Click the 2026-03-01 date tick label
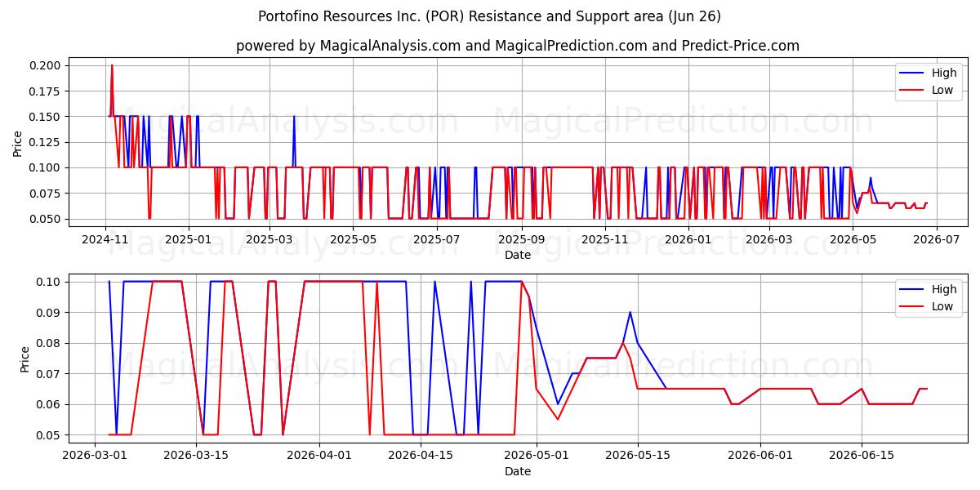 (x=95, y=456)
